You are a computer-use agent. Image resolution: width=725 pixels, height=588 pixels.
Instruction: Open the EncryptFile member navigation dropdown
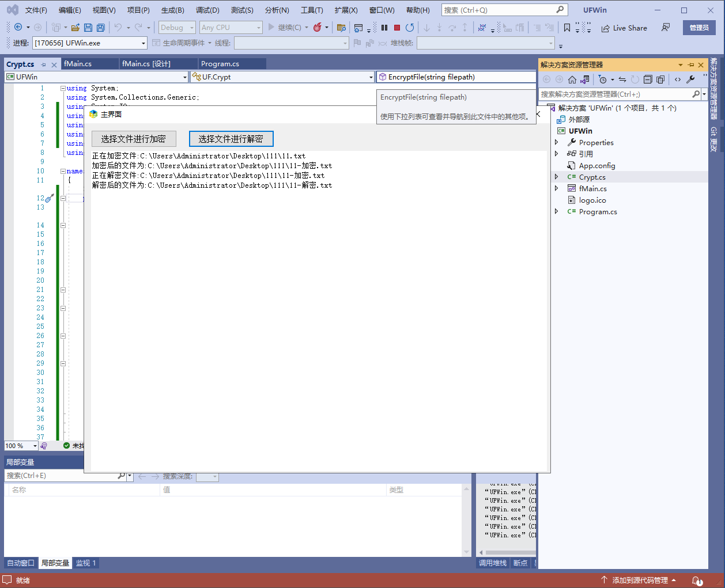[x=456, y=77]
